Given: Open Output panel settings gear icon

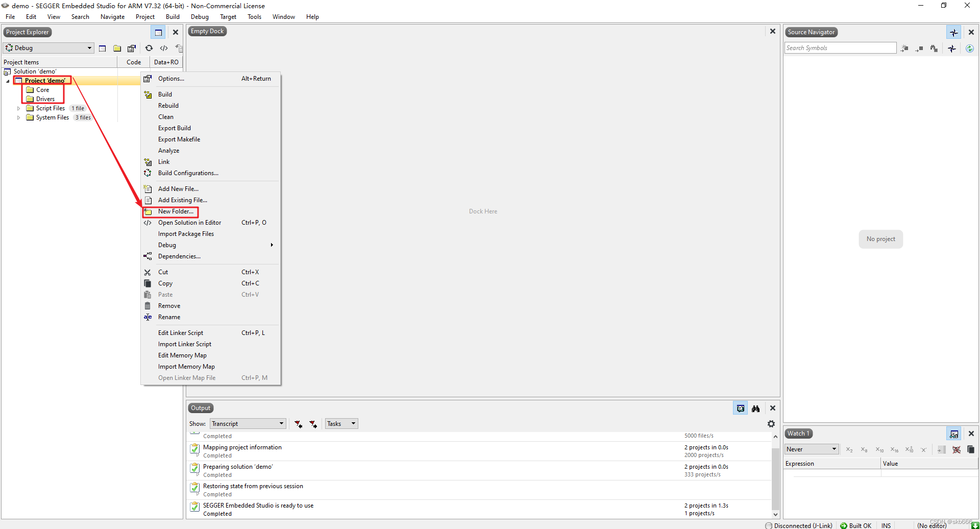Looking at the screenshot, I should point(771,424).
